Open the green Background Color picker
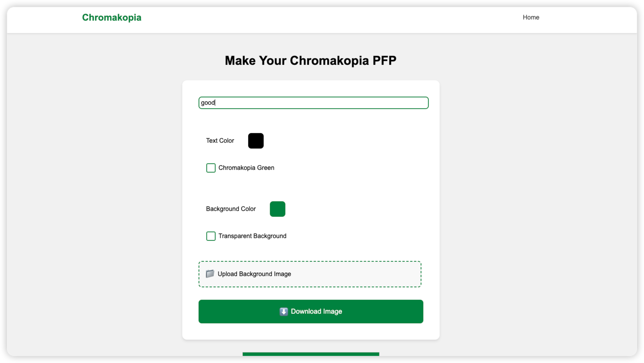Screen dimensions: 644x363 [278, 209]
